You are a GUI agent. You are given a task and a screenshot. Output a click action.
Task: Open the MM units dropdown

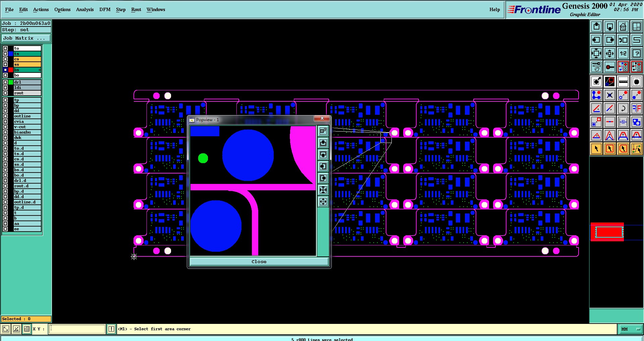(x=630, y=329)
